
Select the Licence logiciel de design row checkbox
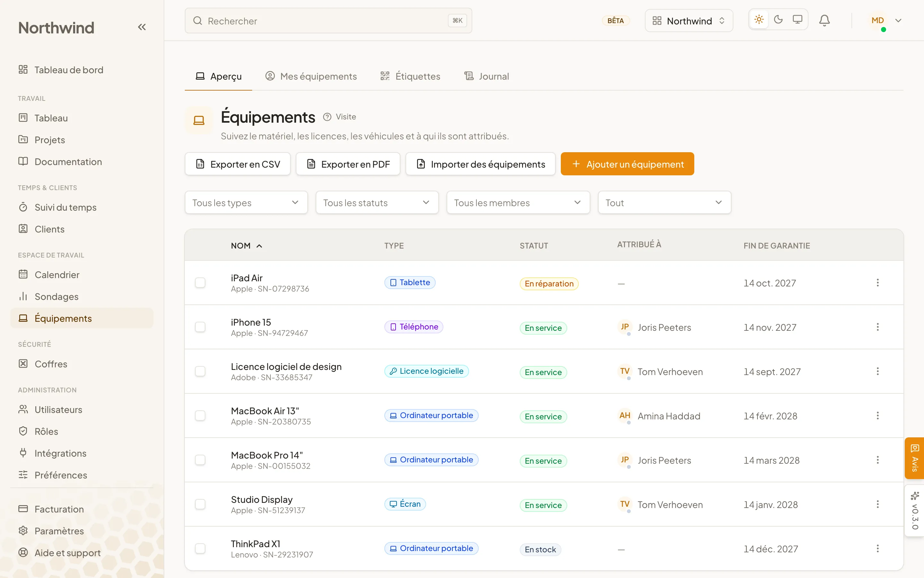200,371
